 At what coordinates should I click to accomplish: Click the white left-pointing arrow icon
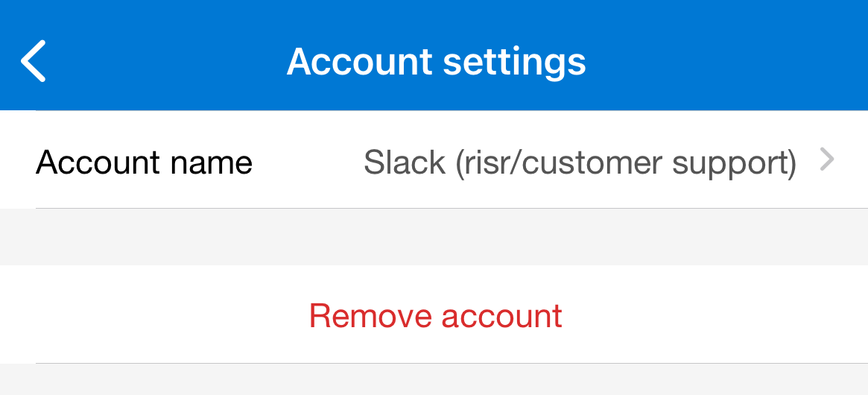click(34, 60)
